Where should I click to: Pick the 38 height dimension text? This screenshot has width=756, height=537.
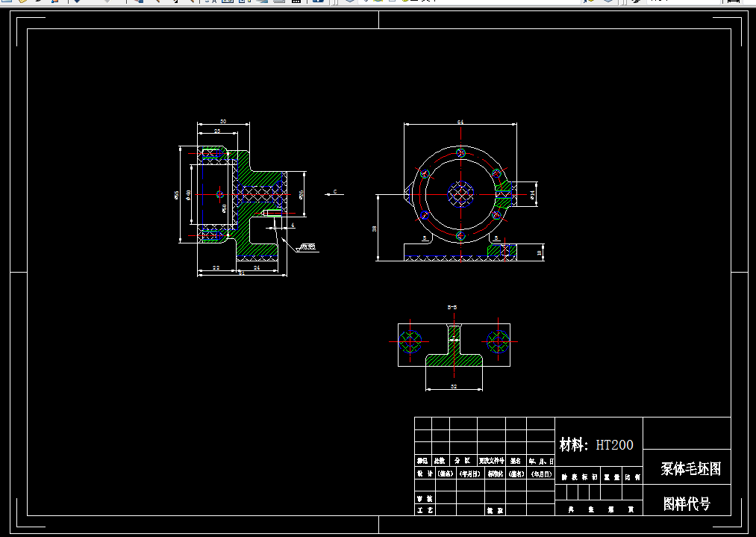(375, 229)
